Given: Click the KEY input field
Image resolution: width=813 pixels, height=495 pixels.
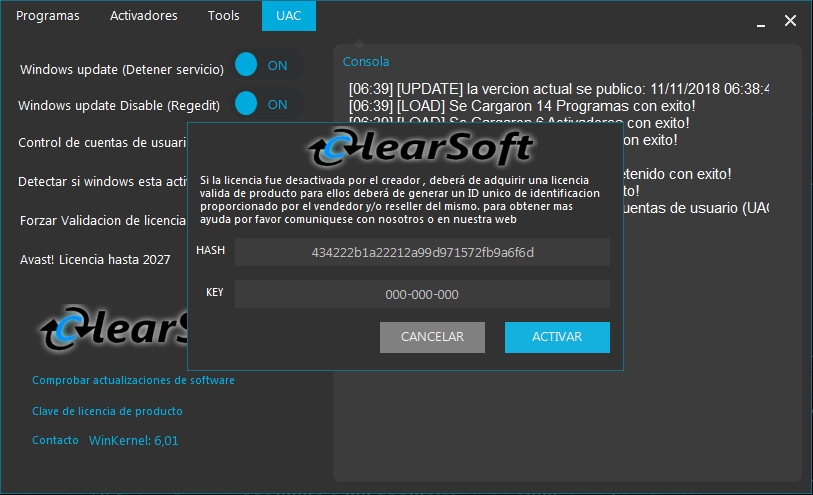Looking at the screenshot, I should (422, 294).
